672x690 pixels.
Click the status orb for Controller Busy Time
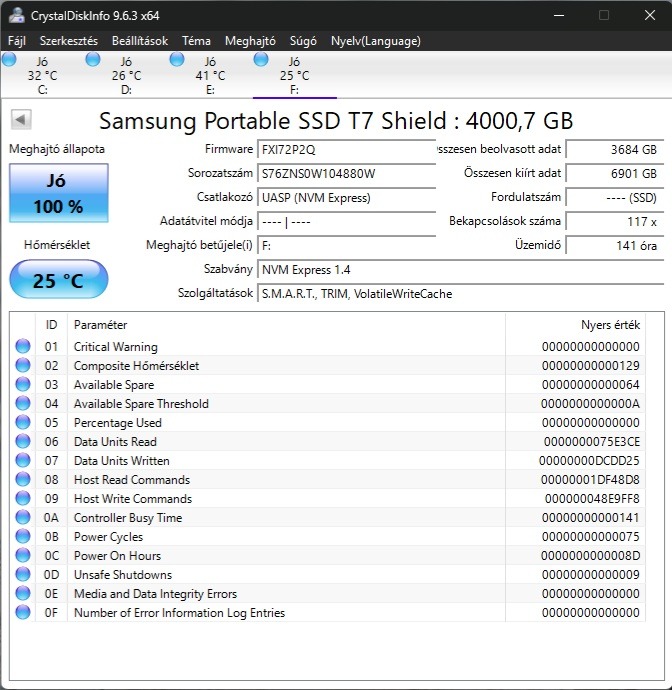click(x=23, y=517)
